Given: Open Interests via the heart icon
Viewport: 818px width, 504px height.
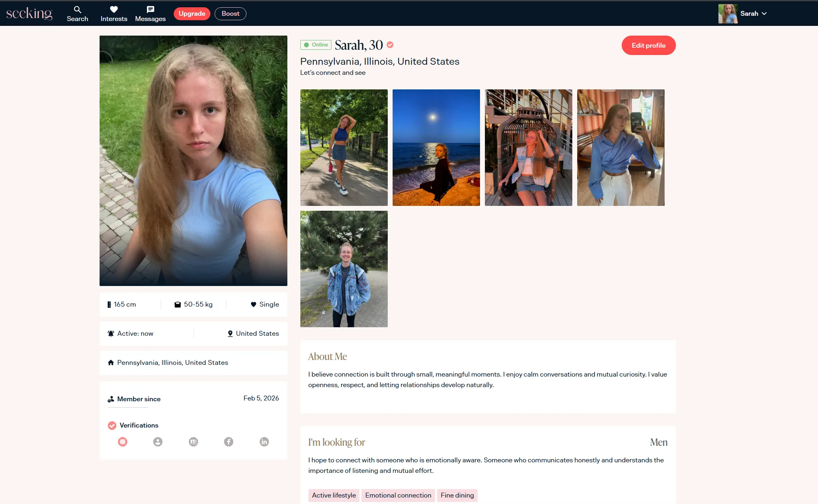Looking at the screenshot, I should click(x=114, y=9).
